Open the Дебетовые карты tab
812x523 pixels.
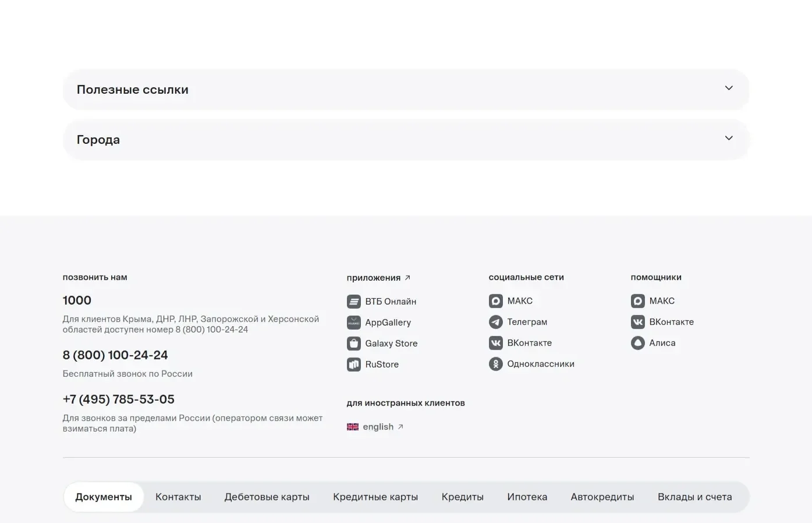[267, 497]
